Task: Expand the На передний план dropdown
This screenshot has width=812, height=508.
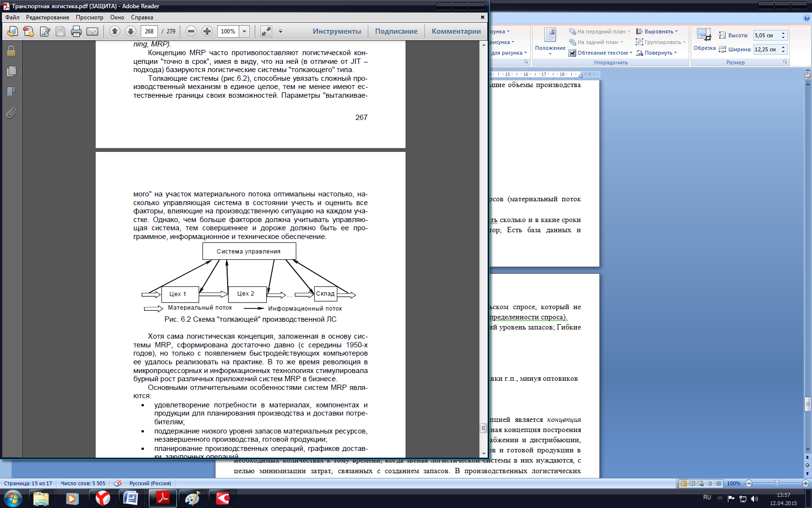Action: (x=629, y=31)
